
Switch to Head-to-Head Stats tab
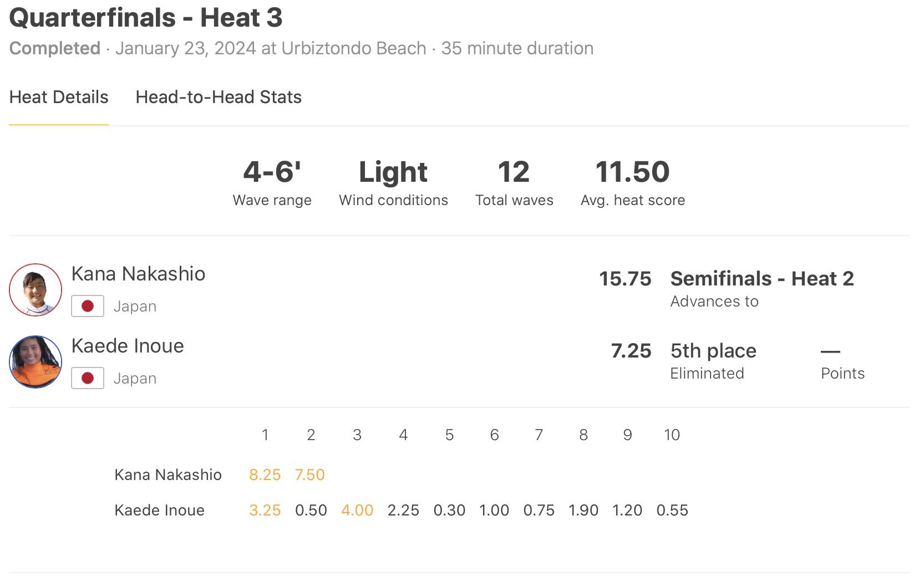tap(219, 97)
